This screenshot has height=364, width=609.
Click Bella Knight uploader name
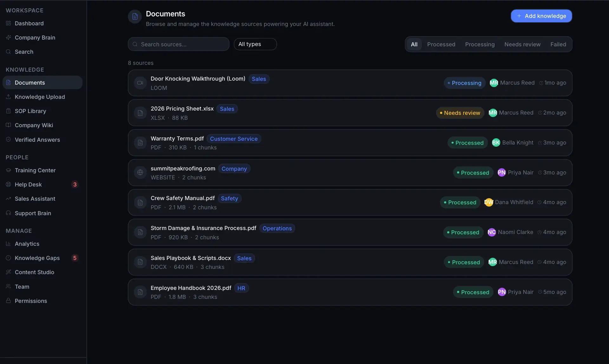pyautogui.click(x=518, y=143)
